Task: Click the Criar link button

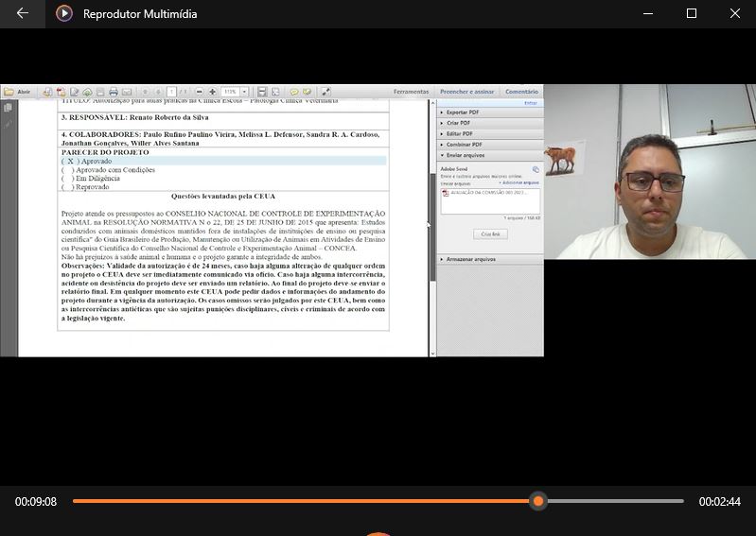Action: click(x=490, y=234)
